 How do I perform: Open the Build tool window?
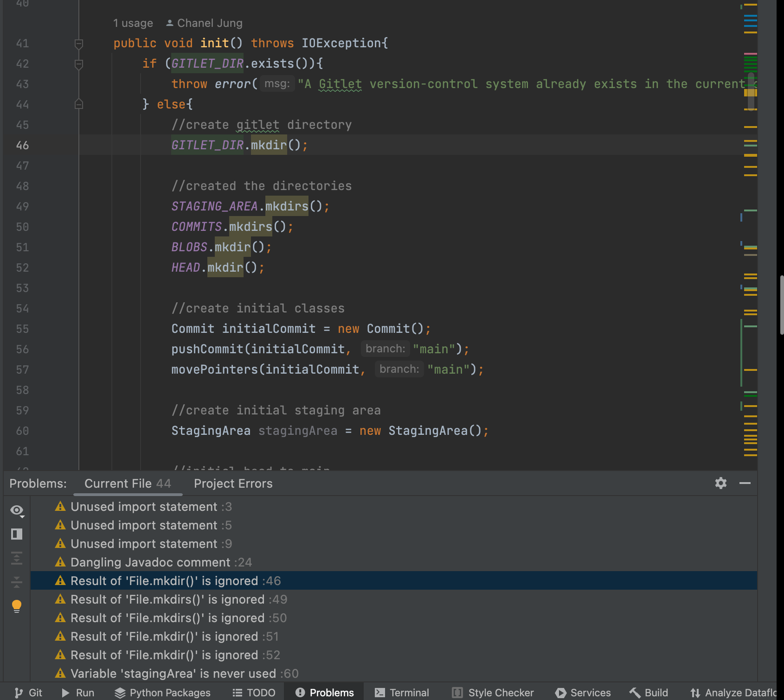tap(649, 693)
